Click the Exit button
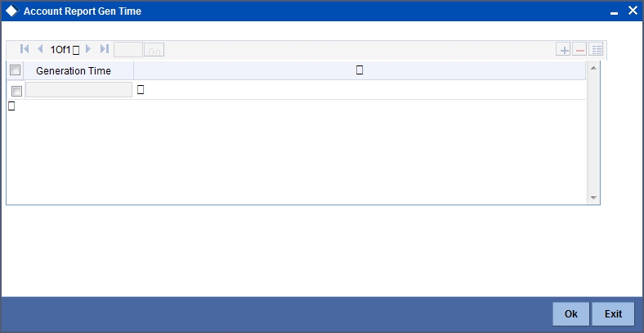Image resolution: width=644 pixels, height=333 pixels. click(613, 313)
